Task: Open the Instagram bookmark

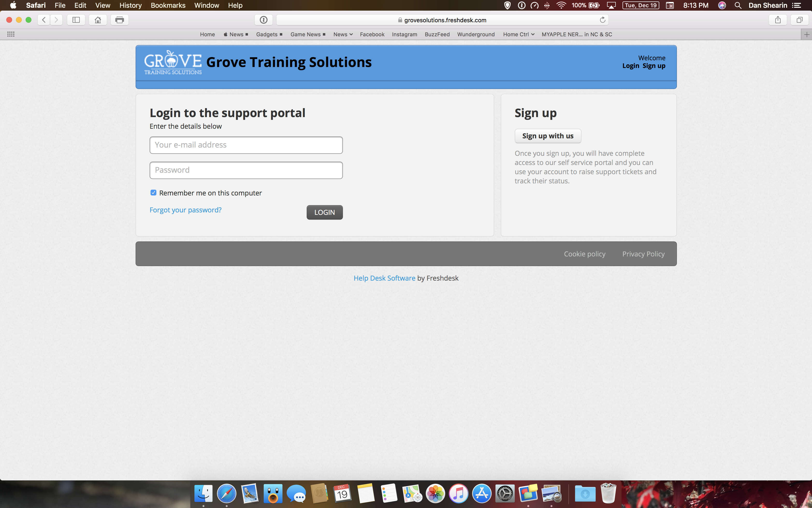Action: click(x=404, y=34)
